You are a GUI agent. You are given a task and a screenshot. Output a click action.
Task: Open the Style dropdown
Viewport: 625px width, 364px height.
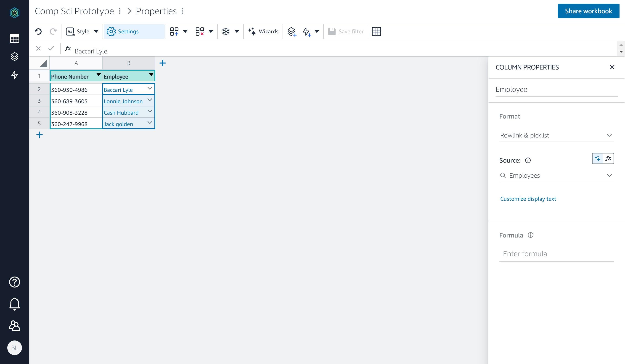tap(96, 31)
